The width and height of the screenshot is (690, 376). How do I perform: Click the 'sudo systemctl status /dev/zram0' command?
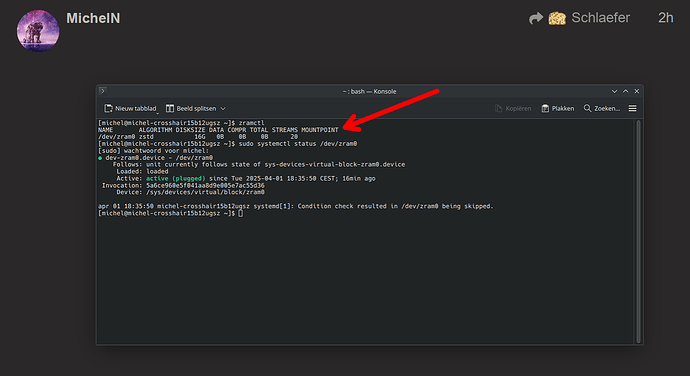[x=298, y=144]
